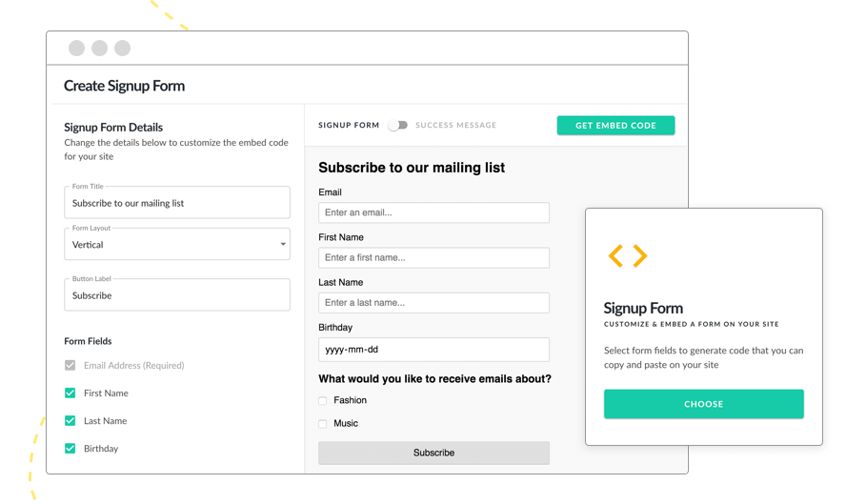This screenshot has width=866, height=504.
Task: Click the orange code brackets icon
Action: (x=628, y=255)
